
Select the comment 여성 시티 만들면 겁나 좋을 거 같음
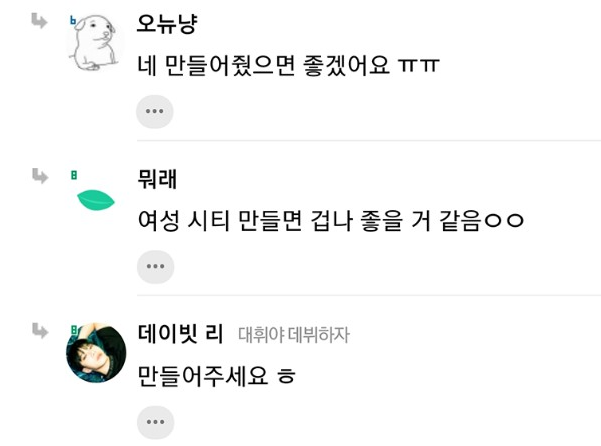pyautogui.click(x=309, y=221)
